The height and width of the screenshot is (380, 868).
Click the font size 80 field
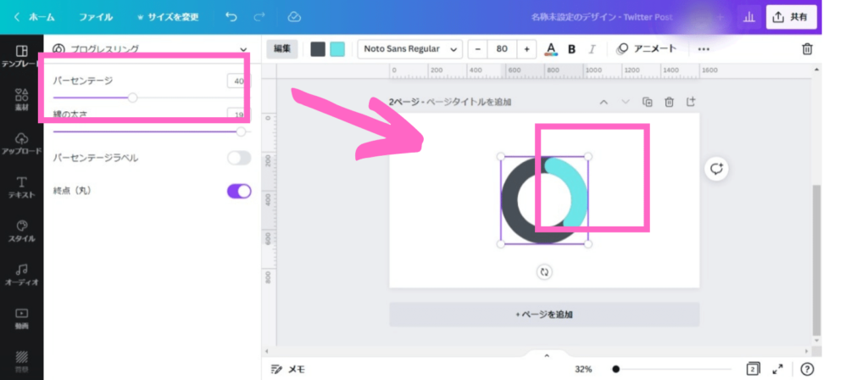tap(502, 48)
